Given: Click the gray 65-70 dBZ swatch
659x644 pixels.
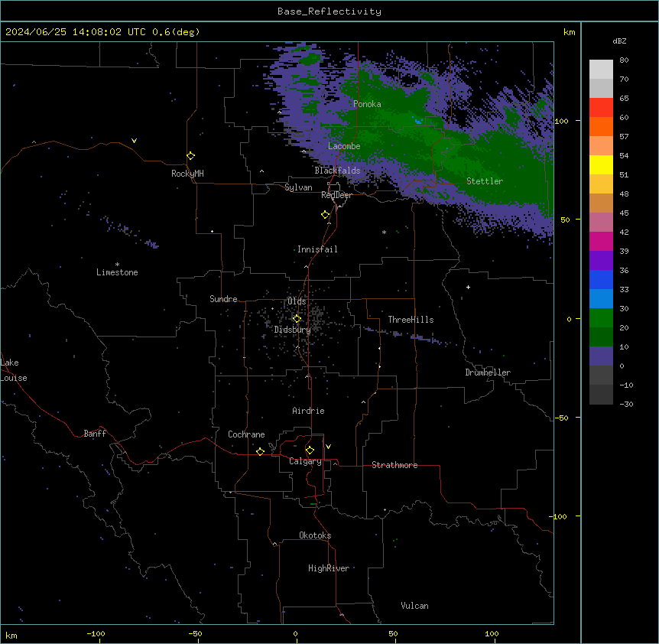Looking at the screenshot, I should pyautogui.click(x=601, y=88).
